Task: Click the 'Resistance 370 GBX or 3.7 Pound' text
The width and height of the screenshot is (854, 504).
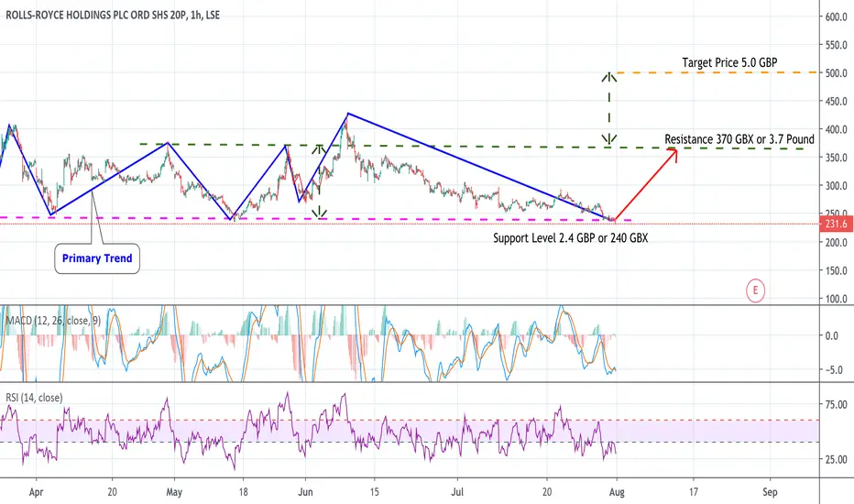Action: coord(739,139)
